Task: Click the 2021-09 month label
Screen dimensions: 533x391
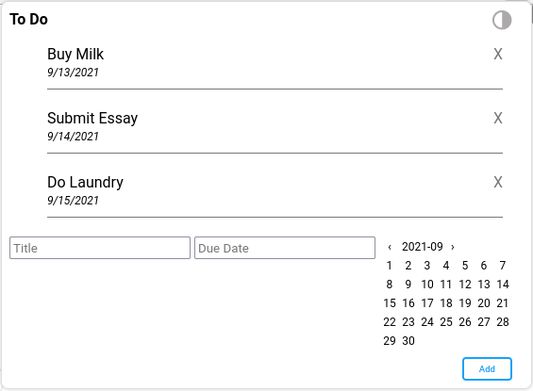Action: (422, 247)
